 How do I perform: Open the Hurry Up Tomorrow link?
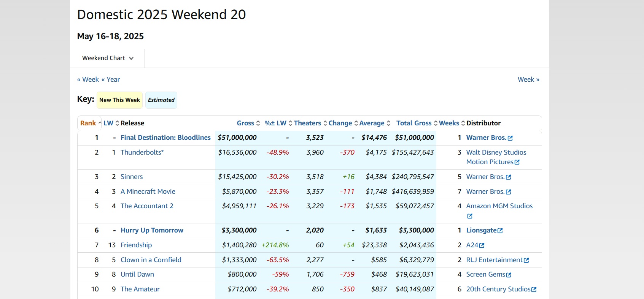point(152,230)
